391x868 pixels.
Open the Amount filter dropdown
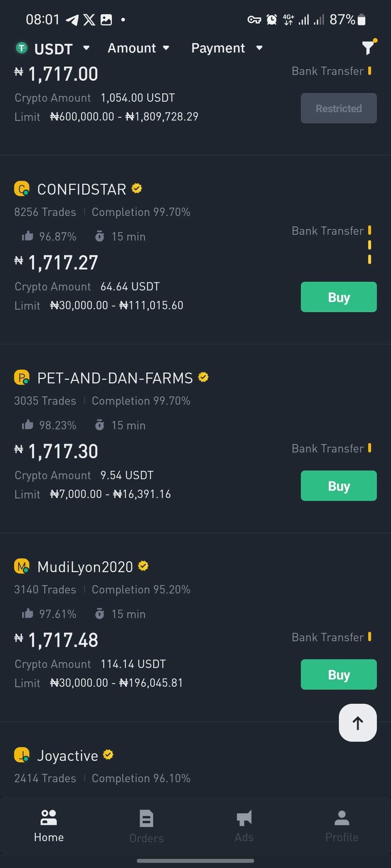[x=138, y=48]
